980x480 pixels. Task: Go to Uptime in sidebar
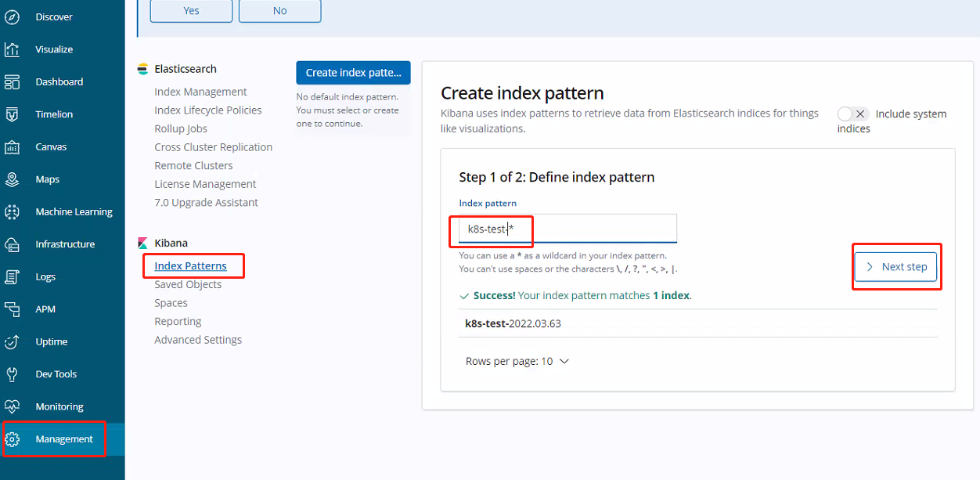point(52,341)
